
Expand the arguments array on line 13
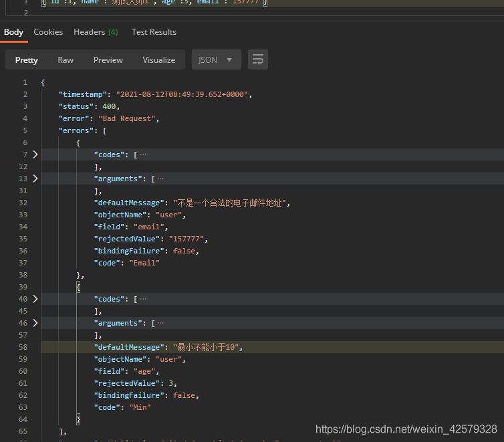pos(35,179)
